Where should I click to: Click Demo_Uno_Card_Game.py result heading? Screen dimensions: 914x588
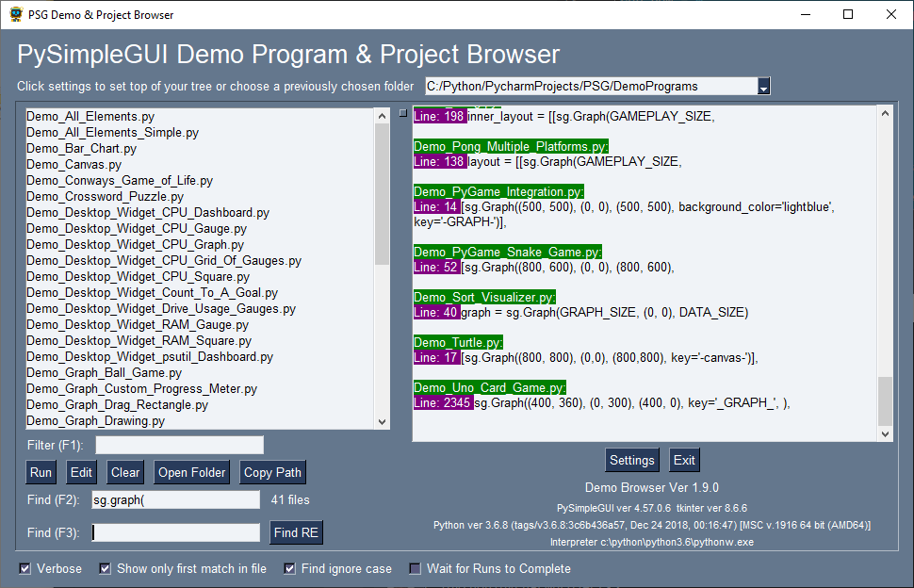(x=490, y=387)
